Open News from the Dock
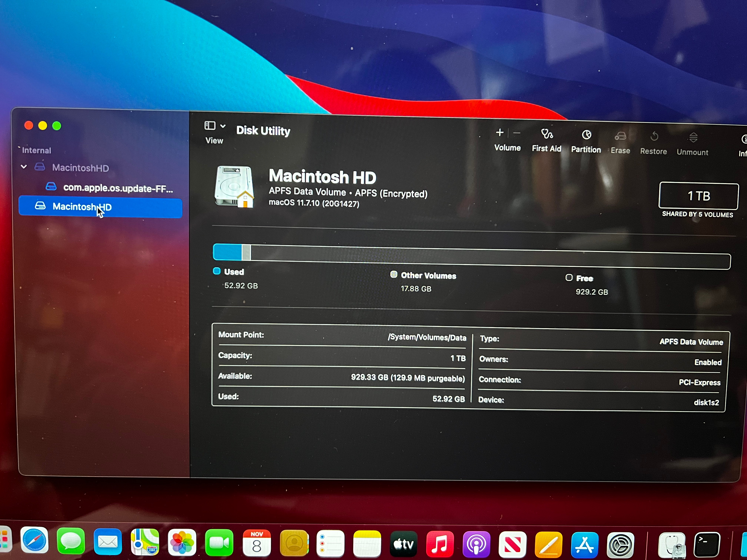This screenshot has height=560, width=747. 512,545
